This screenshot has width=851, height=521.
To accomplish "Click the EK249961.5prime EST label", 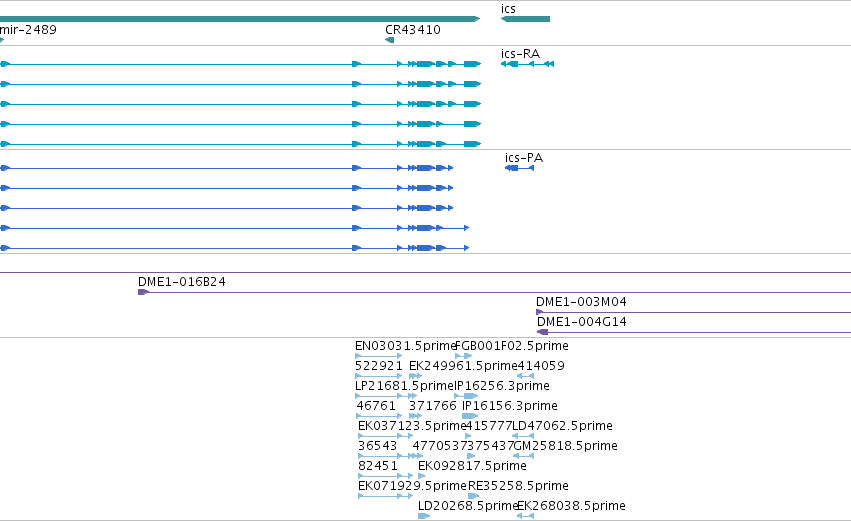I will pos(463,366).
